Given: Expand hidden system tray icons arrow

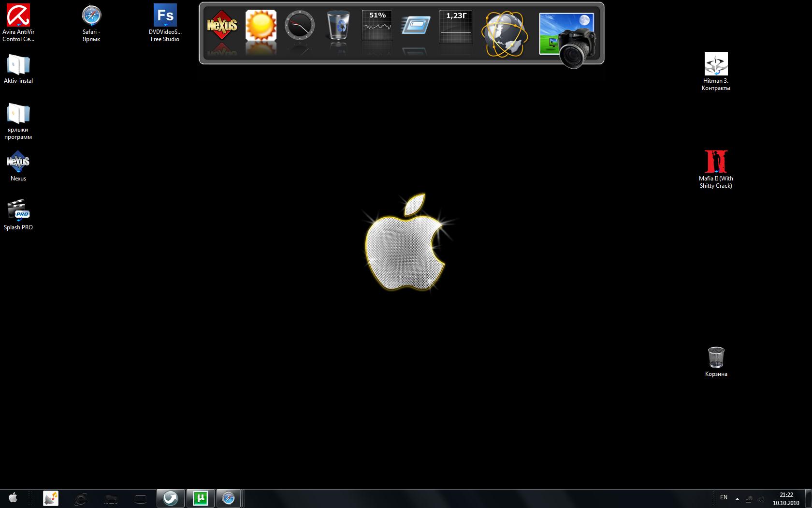Looking at the screenshot, I should 737,498.
